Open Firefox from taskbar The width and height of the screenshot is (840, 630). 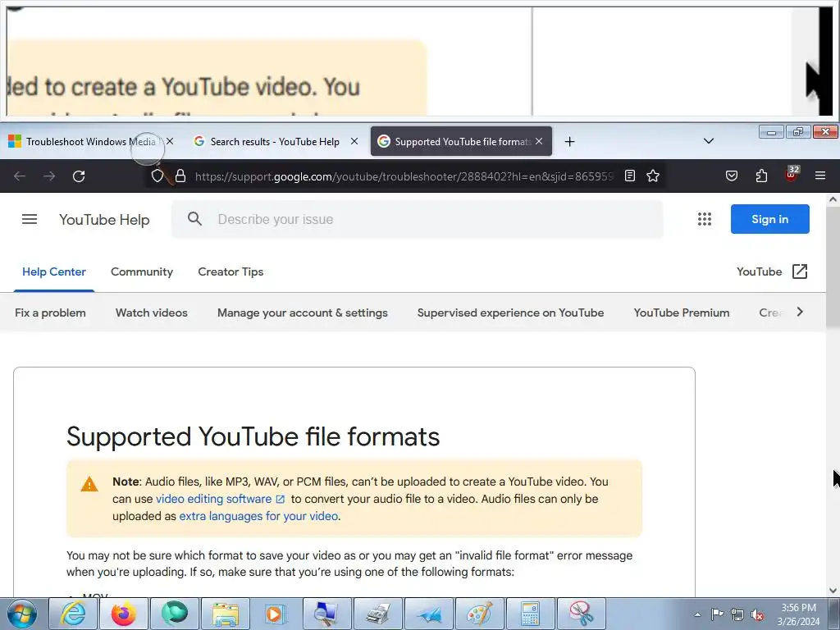coord(124,614)
